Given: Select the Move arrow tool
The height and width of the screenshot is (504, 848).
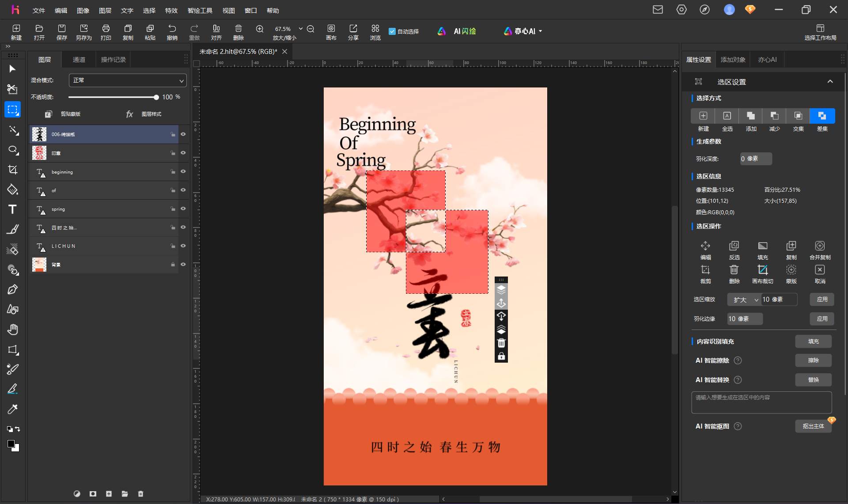Looking at the screenshot, I should coord(12,69).
